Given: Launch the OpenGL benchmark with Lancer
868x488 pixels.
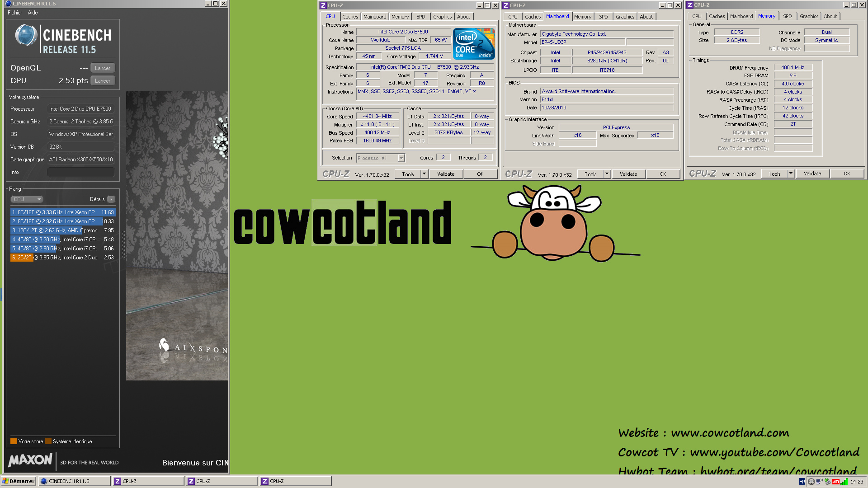Looking at the screenshot, I should [103, 68].
